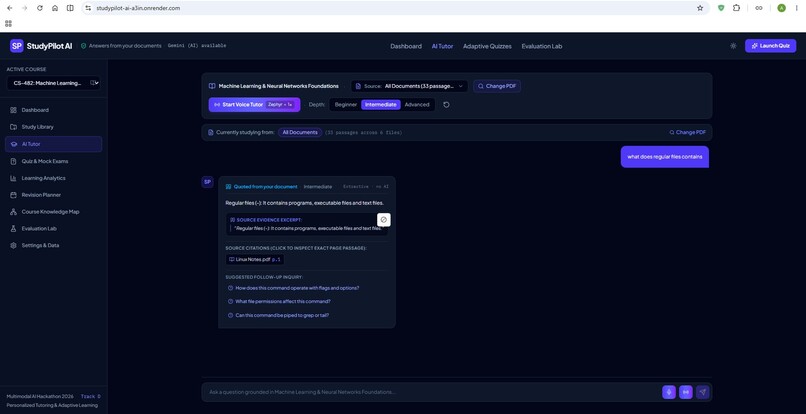The height and width of the screenshot is (414, 806).
Task: Select the Intermediate depth level
Action: coord(380,104)
